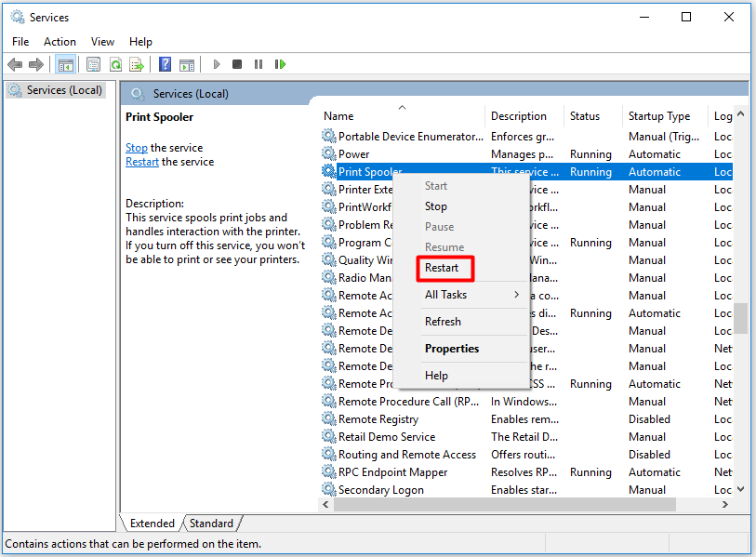The height and width of the screenshot is (557, 756).
Task: Open the Properties toolbar icon
Action: 93,63
